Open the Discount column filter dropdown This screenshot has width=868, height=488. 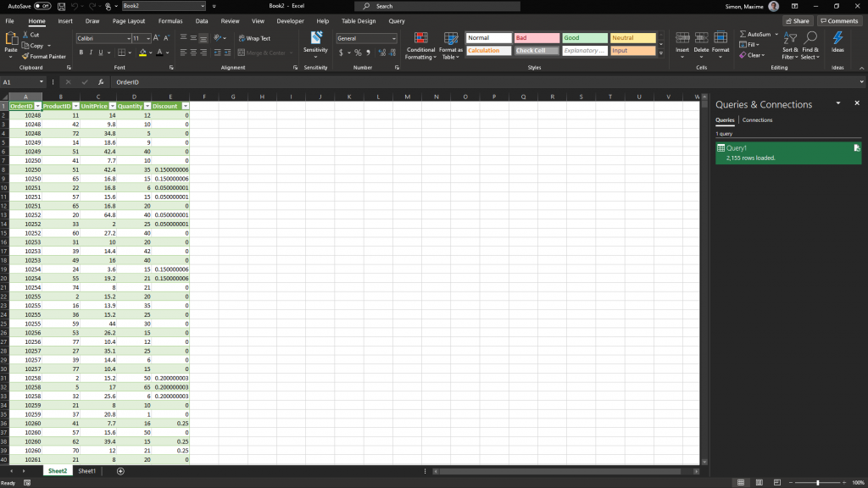click(x=186, y=106)
